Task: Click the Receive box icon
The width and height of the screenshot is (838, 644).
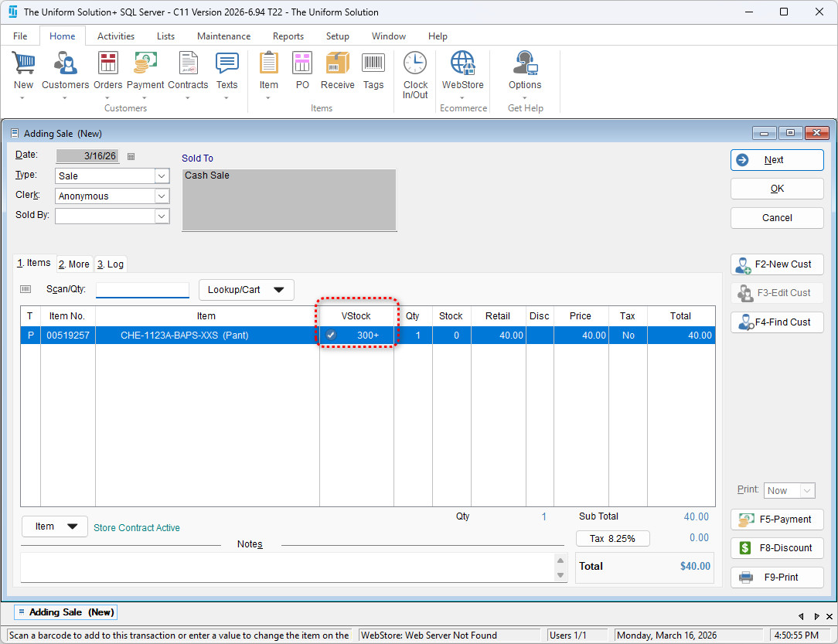Action: pyautogui.click(x=337, y=64)
